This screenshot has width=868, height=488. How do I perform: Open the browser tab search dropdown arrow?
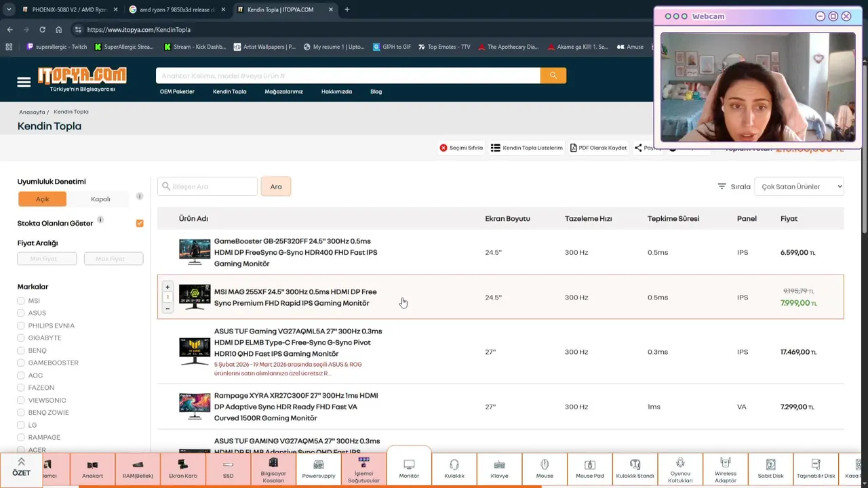9,9
